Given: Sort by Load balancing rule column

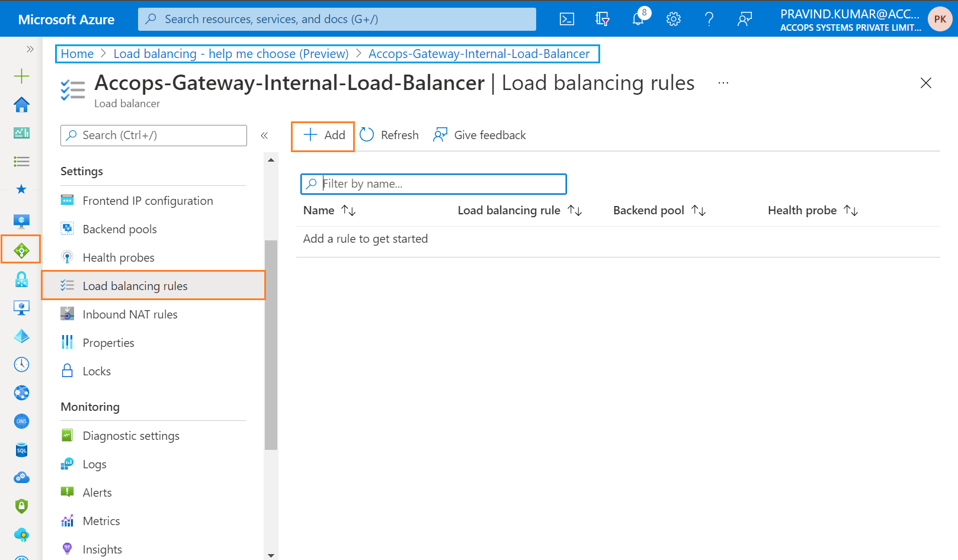Looking at the screenshot, I should [x=520, y=211].
